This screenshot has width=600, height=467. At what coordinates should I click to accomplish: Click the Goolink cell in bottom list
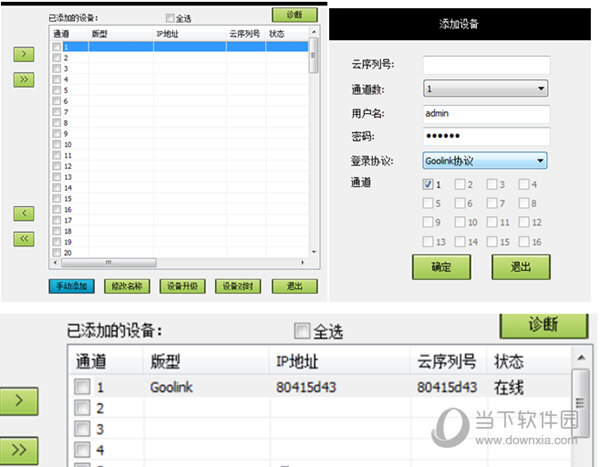pyautogui.click(x=171, y=387)
